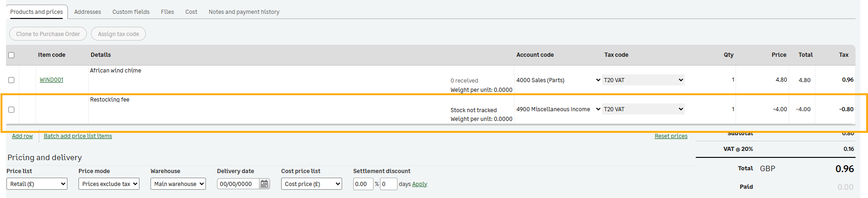Screen dimensions: 868x198
Task: Click the tax amount -0.80
Action: click(x=846, y=109)
